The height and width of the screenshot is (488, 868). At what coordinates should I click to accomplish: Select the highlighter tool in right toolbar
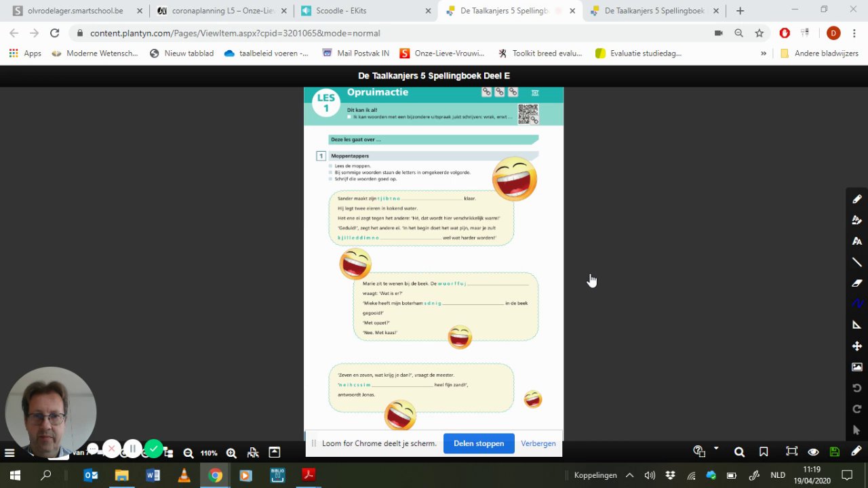(x=857, y=220)
